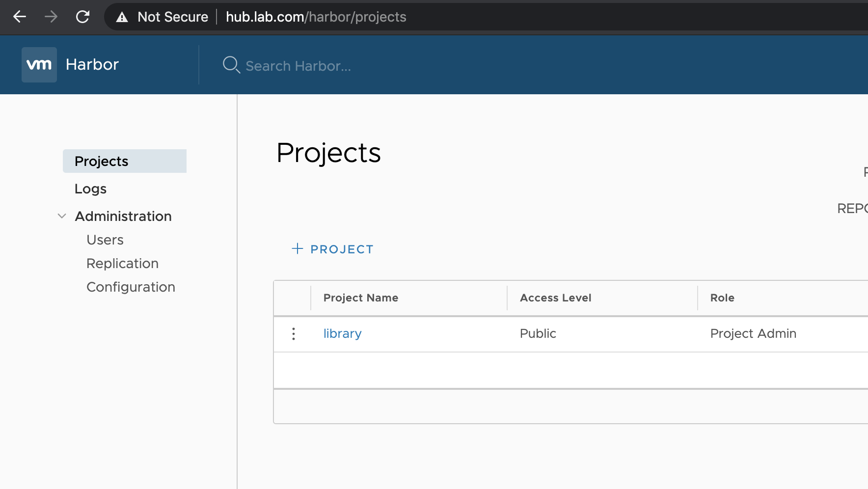Open the library row's three-dot action menu
Image resolution: width=868 pixels, height=489 pixels.
[x=294, y=334]
